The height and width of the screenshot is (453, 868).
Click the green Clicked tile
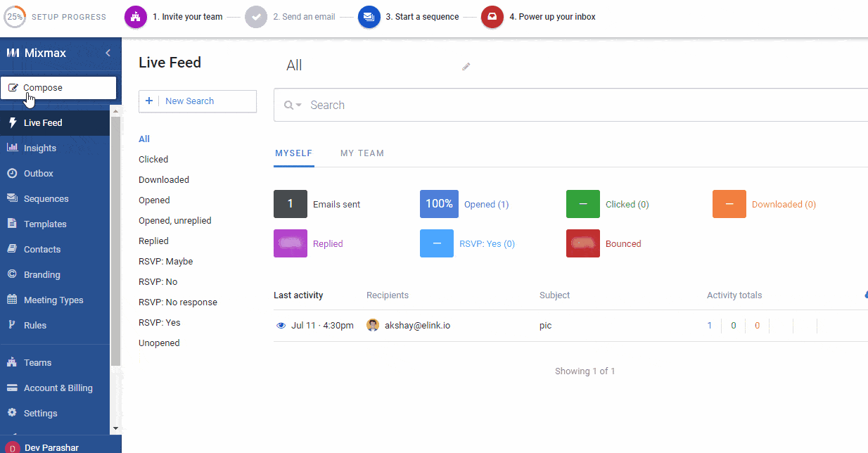(x=583, y=204)
